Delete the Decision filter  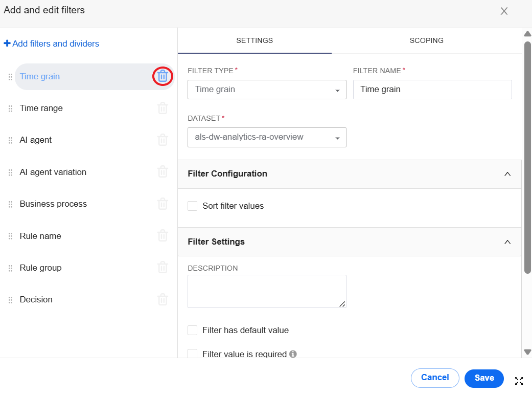(x=163, y=299)
